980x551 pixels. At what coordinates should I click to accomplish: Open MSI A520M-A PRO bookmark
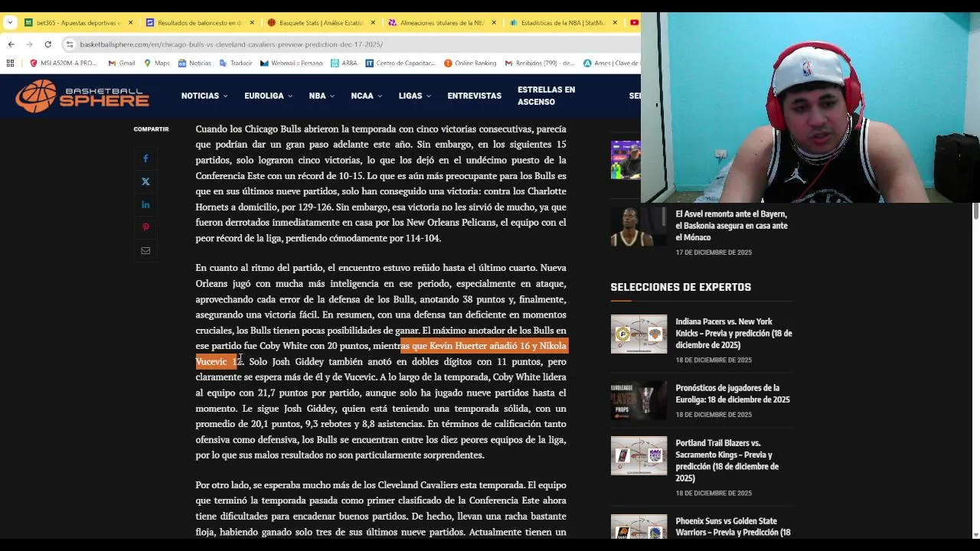point(64,63)
